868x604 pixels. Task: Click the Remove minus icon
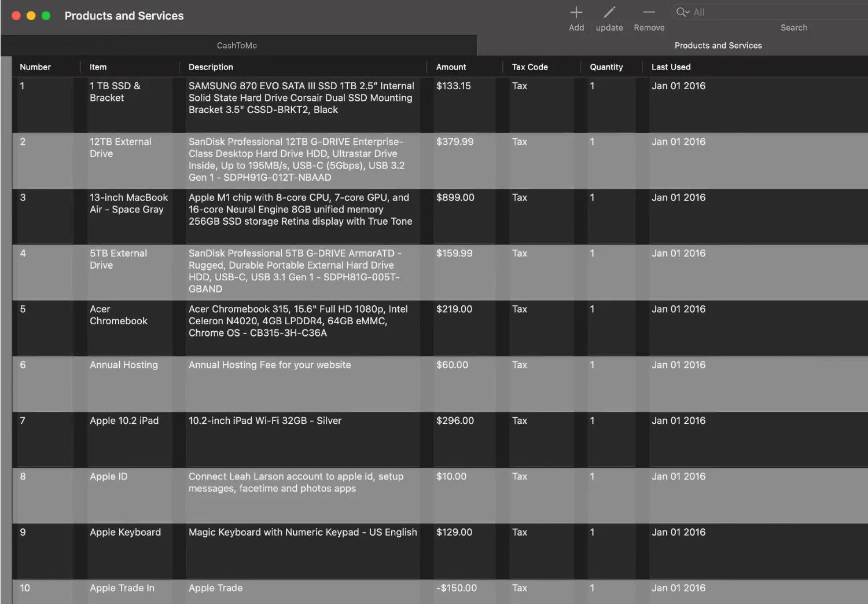(649, 13)
